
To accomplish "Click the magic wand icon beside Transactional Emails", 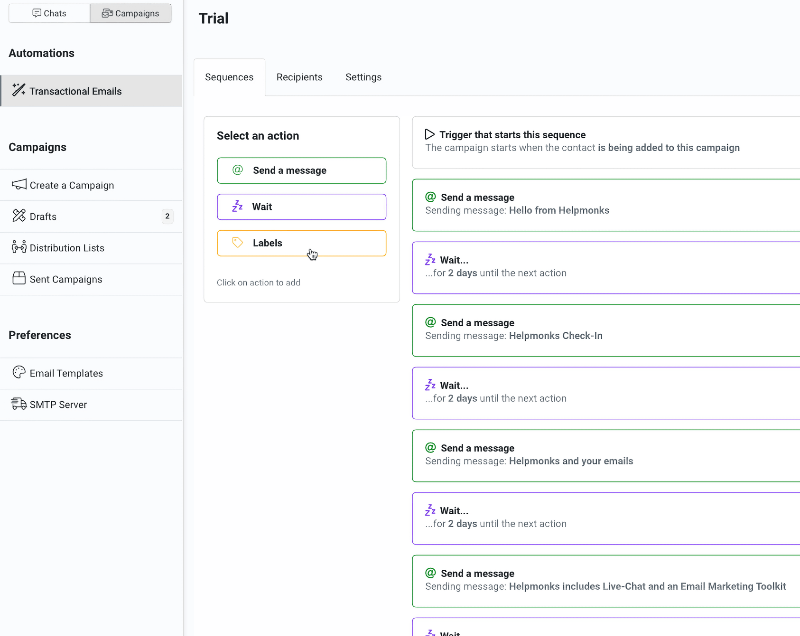I will pyautogui.click(x=19, y=90).
